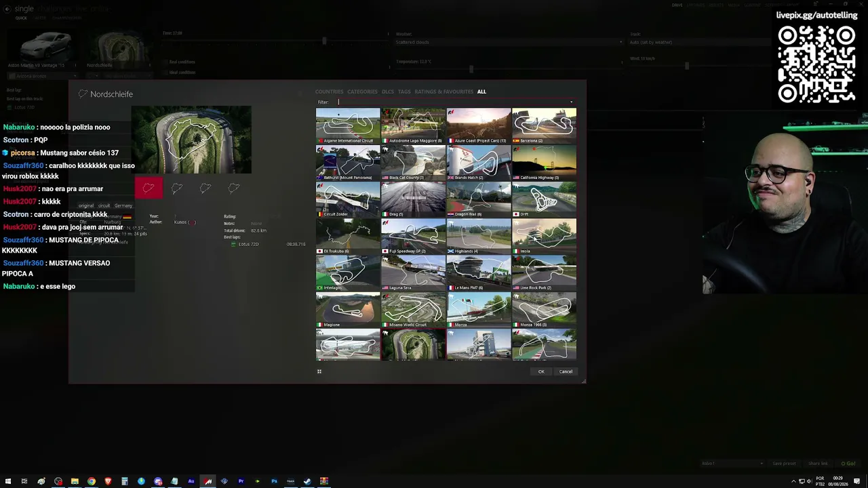Toggle the Ideal conditions checkbox

(165, 72)
